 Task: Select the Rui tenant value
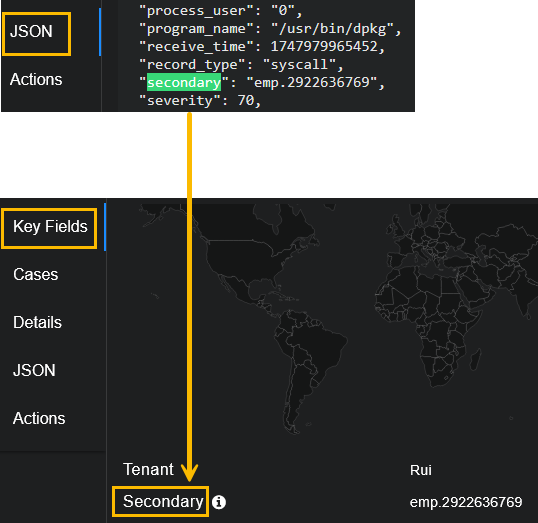pos(421,470)
